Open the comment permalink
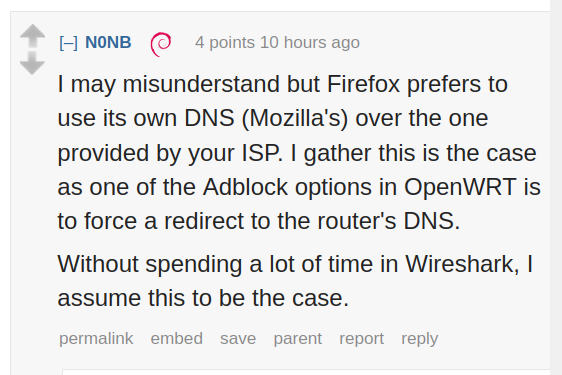 96,338
